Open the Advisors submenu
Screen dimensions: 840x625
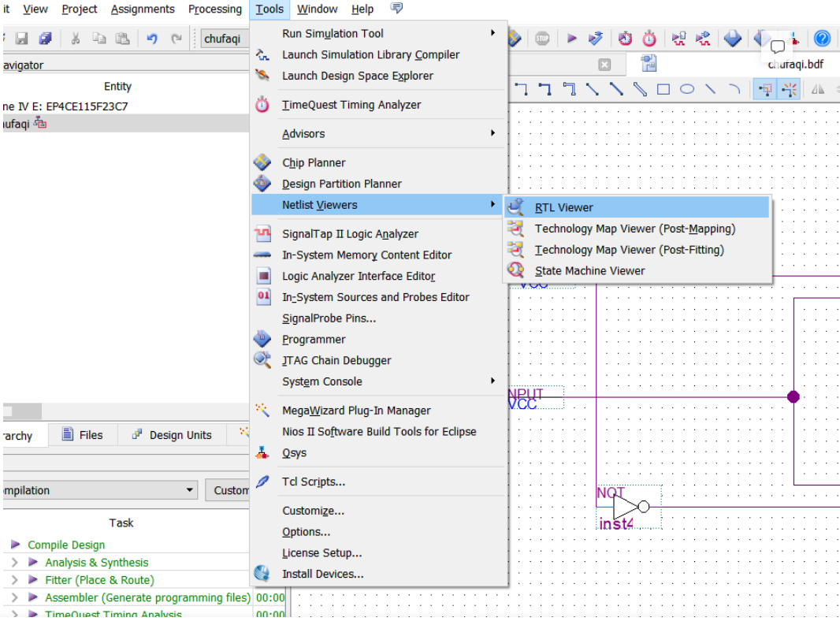click(379, 133)
